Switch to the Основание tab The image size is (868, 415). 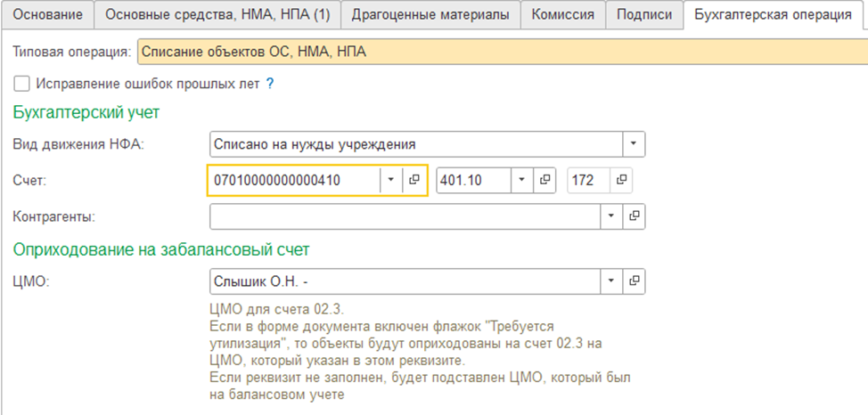tap(47, 15)
